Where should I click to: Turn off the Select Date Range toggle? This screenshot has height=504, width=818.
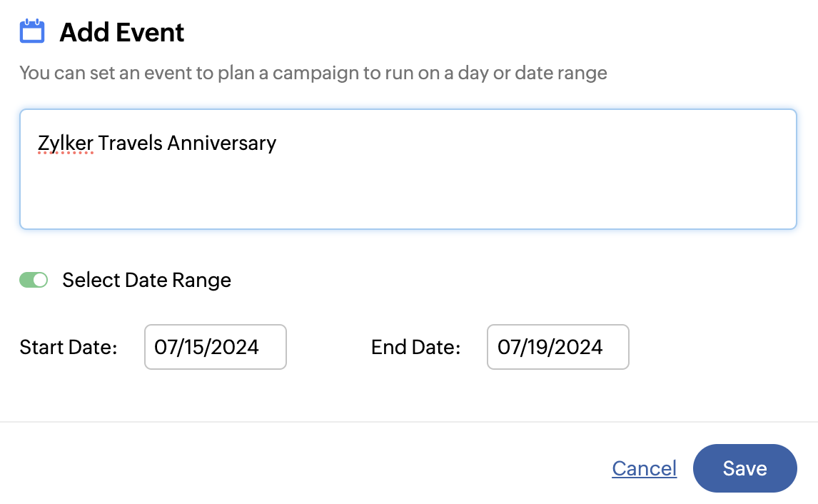click(x=34, y=280)
